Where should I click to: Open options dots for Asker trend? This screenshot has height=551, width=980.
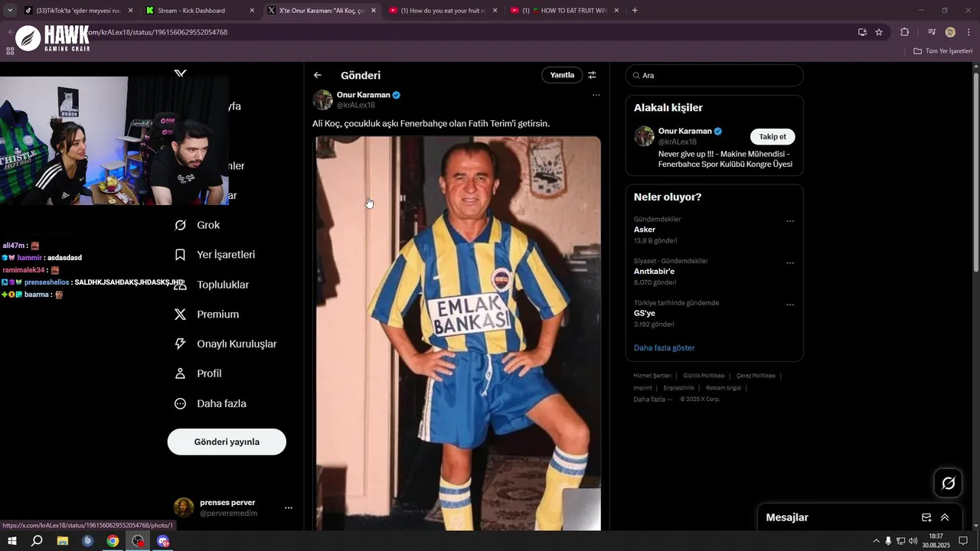(x=790, y=221)
